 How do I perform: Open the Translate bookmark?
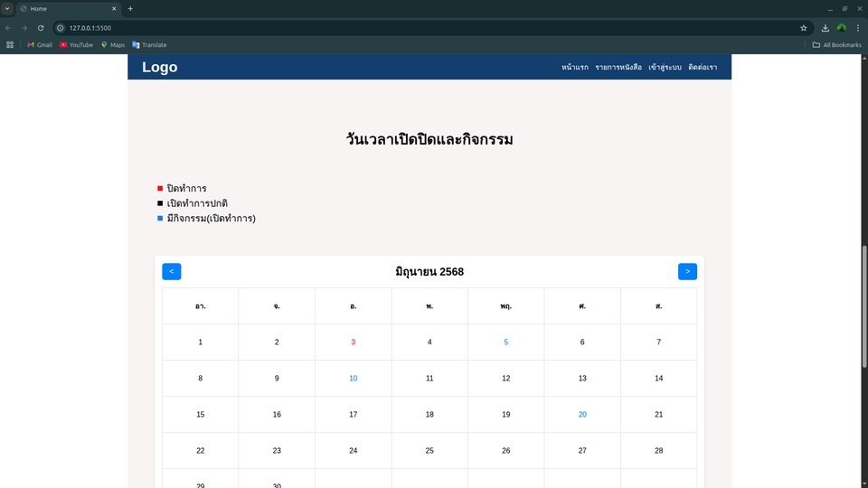coord(149,45)
